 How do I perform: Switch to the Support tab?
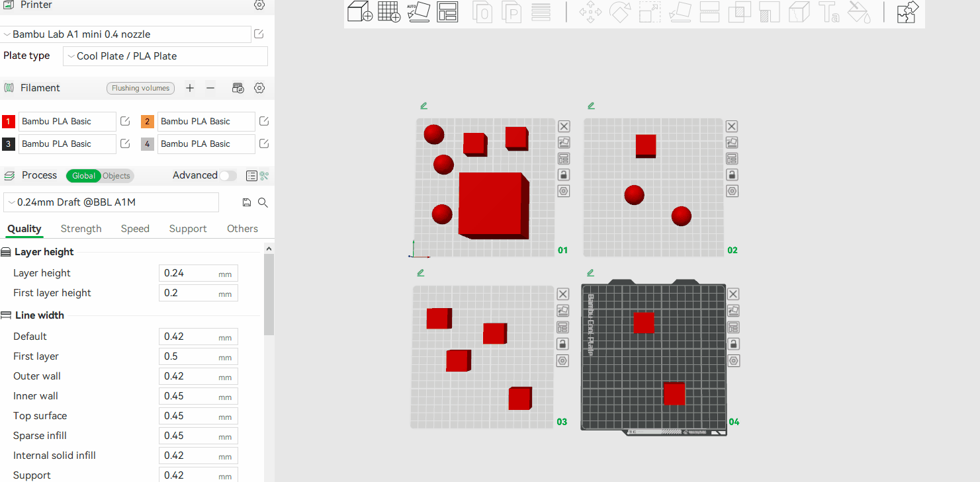(188, 229)
